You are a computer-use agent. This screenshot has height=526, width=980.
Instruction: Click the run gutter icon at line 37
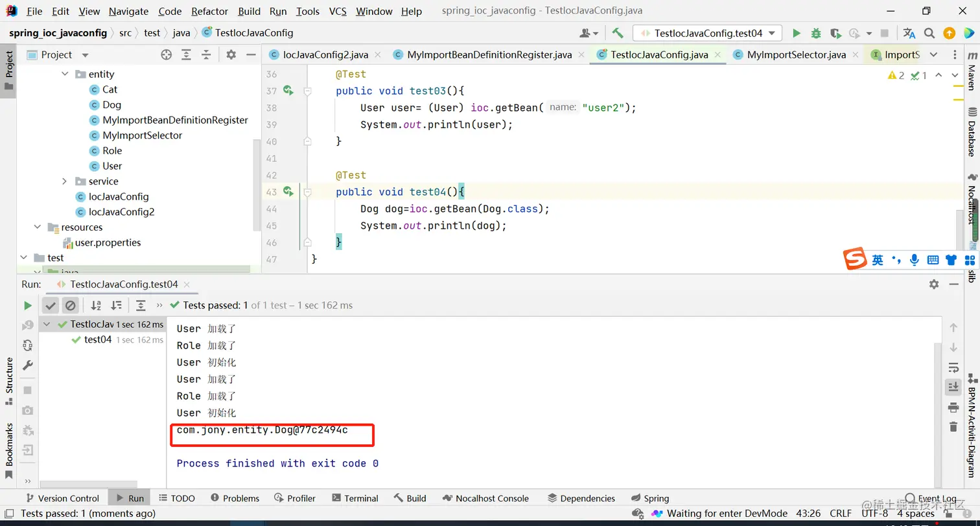point(288,91)
